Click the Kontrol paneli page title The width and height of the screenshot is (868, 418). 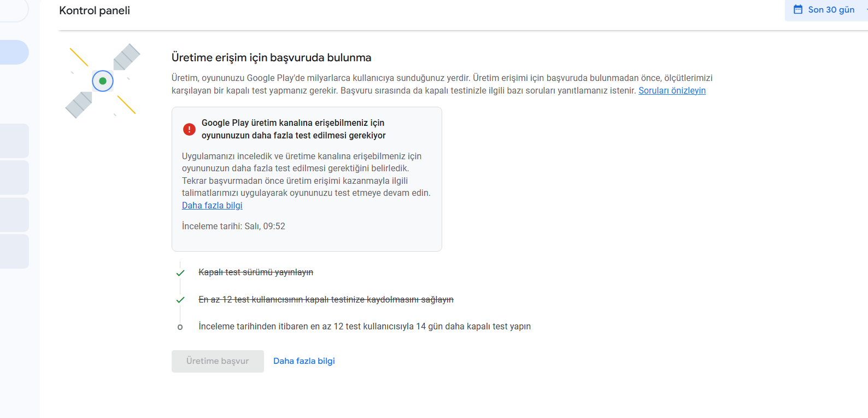pos(95,10)
